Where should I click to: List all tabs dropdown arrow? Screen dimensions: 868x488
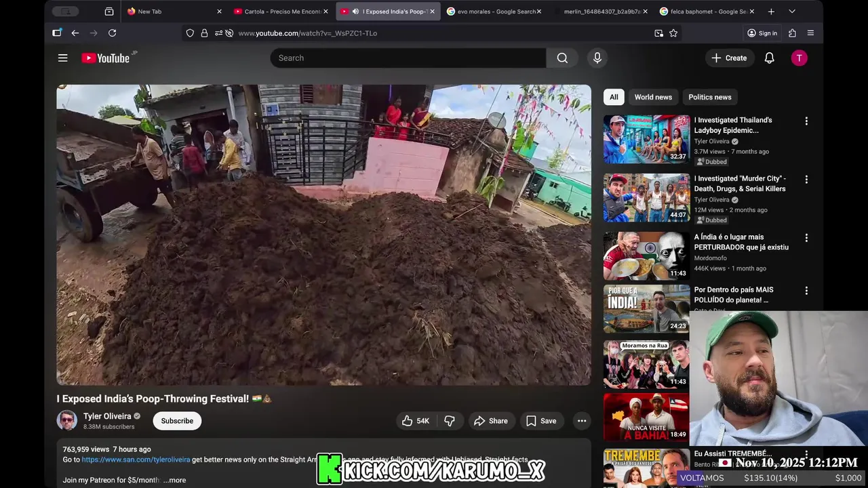[x=792, y=12]
